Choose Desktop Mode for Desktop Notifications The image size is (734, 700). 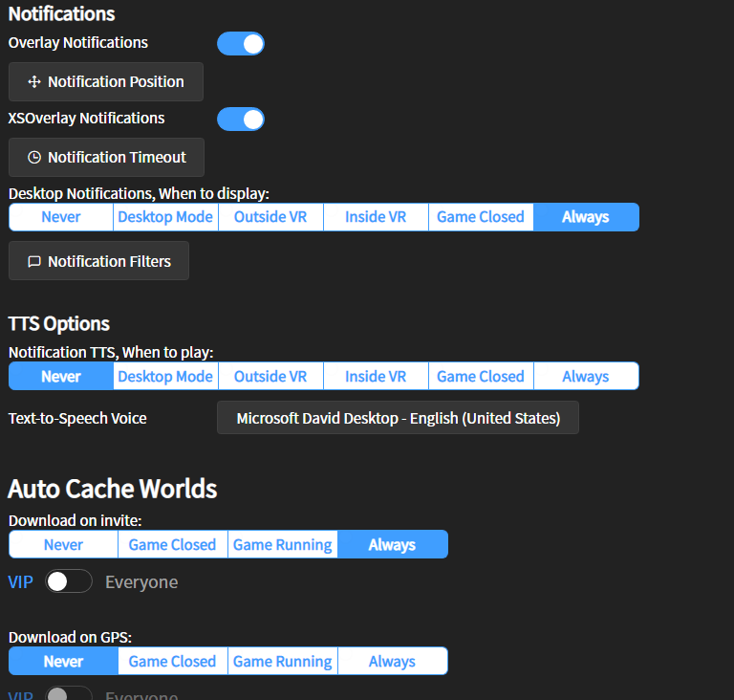click(165, 217)
